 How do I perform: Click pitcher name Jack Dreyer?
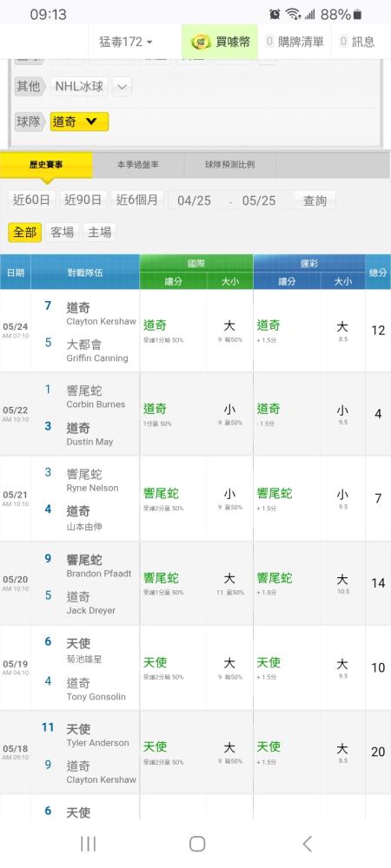click(91, 610)
